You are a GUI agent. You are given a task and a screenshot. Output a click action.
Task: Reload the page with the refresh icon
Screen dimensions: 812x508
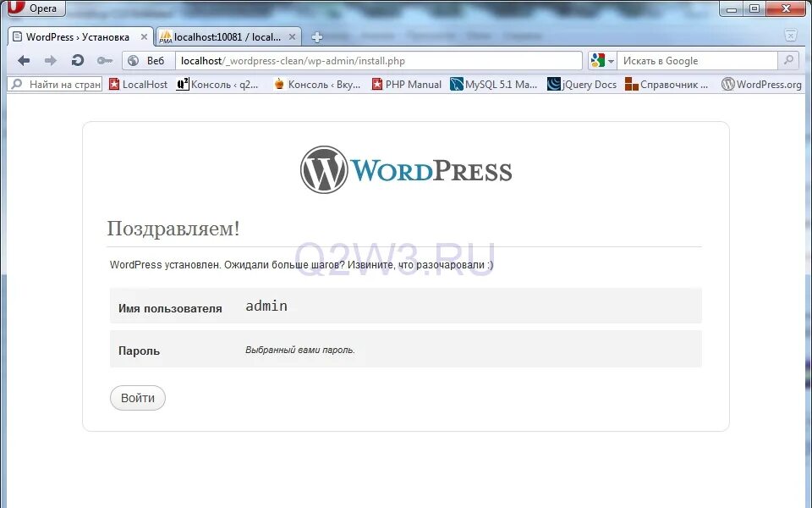tap(78, 61)
